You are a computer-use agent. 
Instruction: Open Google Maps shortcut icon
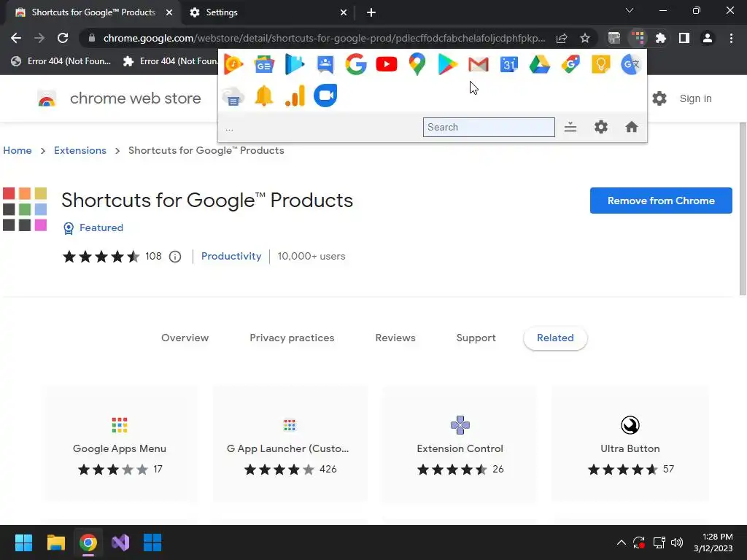point(417,65)
